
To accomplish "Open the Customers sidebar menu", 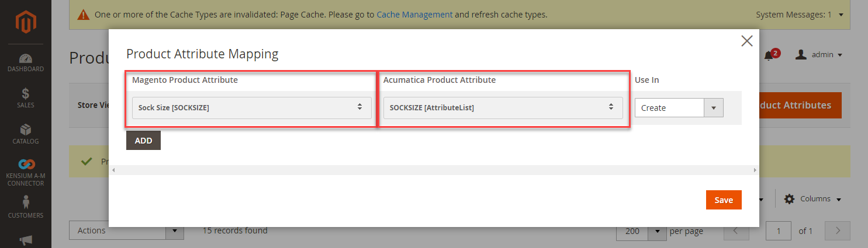I will [x=25, y=208].
